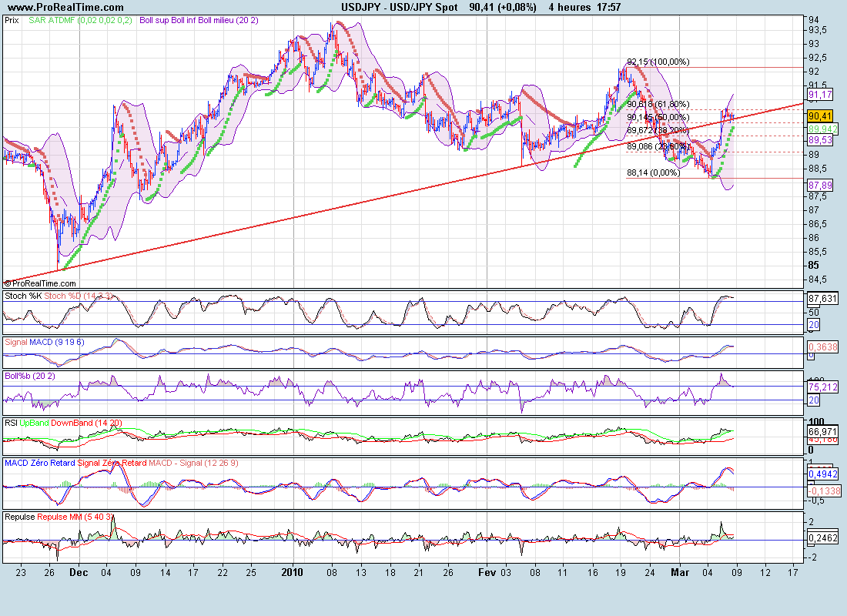Select the 89,53 Bollinger middle price tag

[x=820, y=140]
